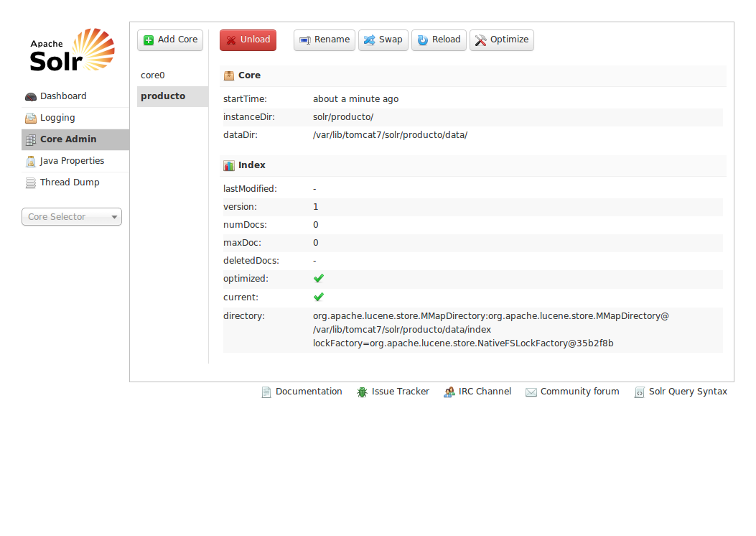Open the Core Selector dropdown
756x536 pixels.
coord(72,216)
